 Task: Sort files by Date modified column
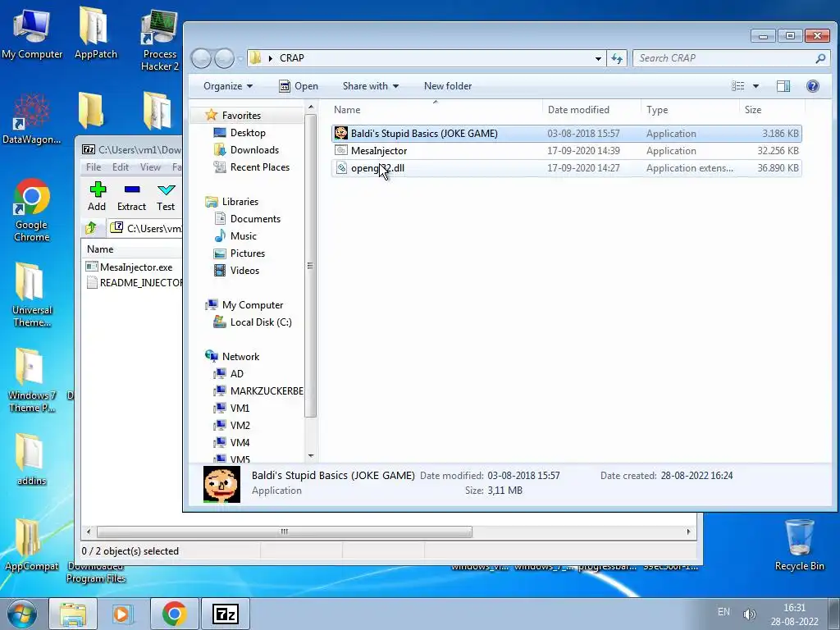tap(591, 110)
